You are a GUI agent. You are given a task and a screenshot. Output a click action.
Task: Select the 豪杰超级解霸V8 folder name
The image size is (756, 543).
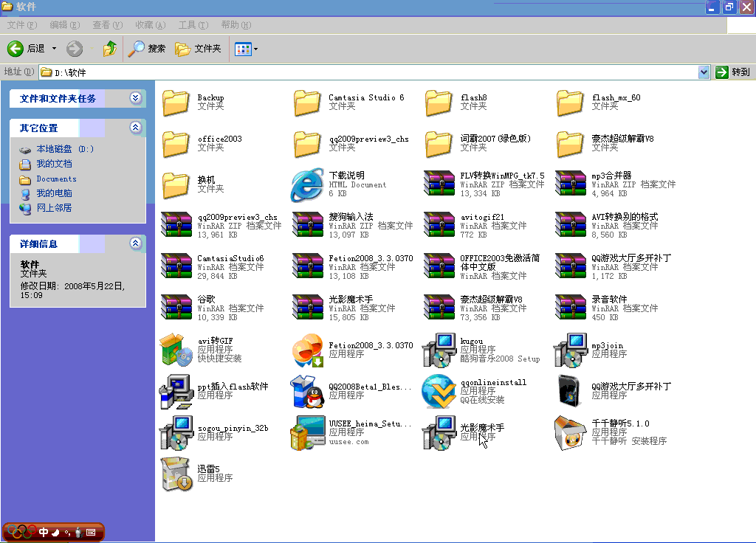coord(622,139)
